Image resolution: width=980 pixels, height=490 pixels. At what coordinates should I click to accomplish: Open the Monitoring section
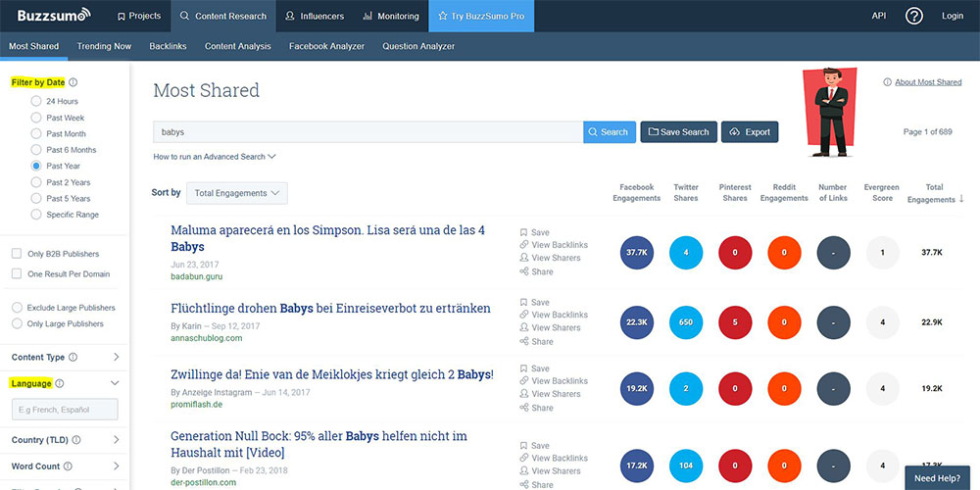pos(393,17)
